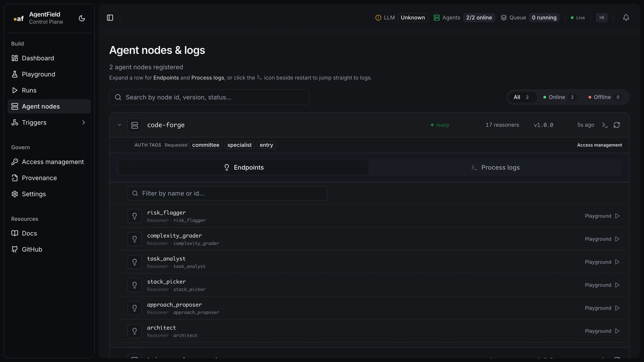
Task: Switch to the Process logs tab
Action: coord(495,167)
